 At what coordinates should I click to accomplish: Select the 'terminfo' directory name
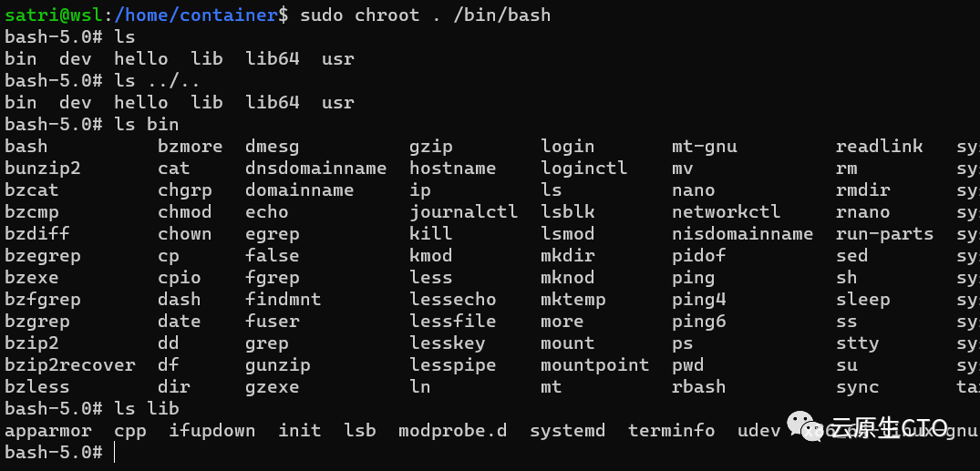pos(671,430)
